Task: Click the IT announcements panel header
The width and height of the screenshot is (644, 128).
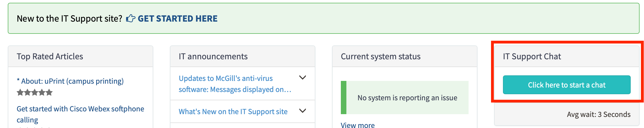Action: coord(213,57)
